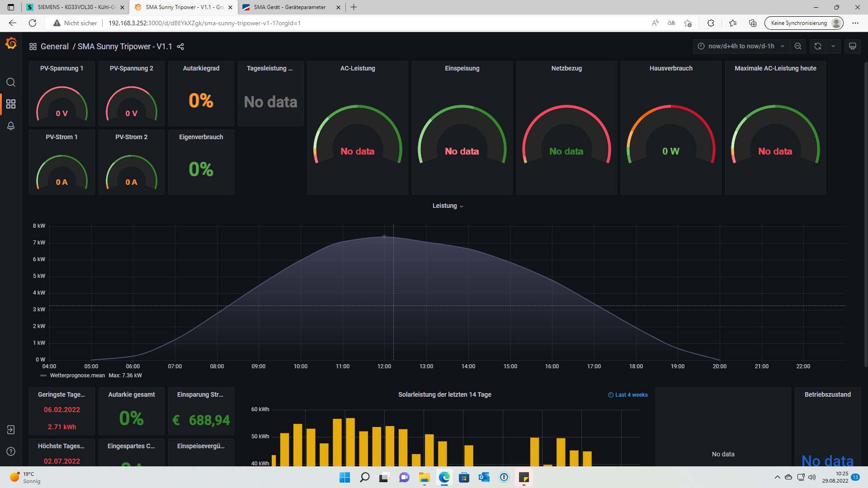Open Maximale AC-Leistung heute panel title

pyautogui.click(x=775, y=68)
